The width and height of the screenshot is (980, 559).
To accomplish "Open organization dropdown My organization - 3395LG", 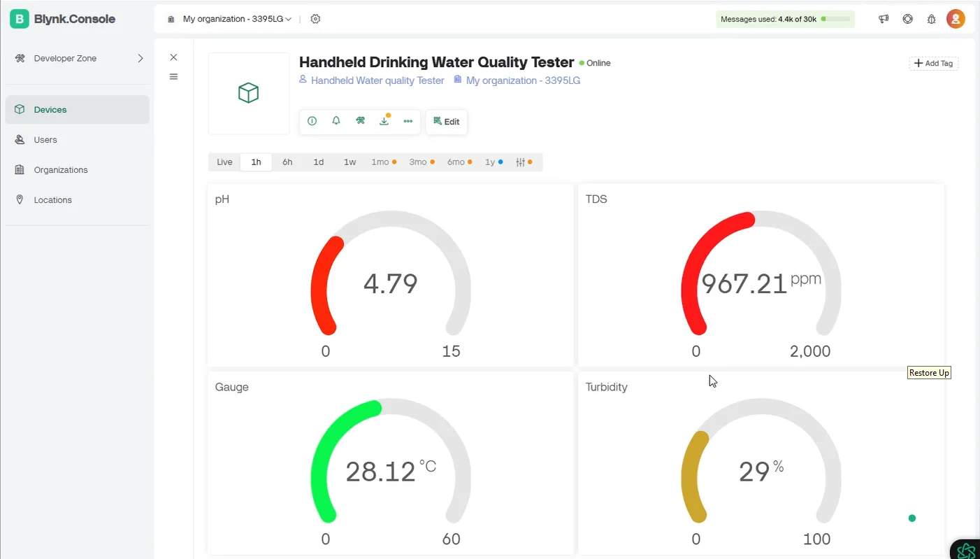I will click(237, 19).
